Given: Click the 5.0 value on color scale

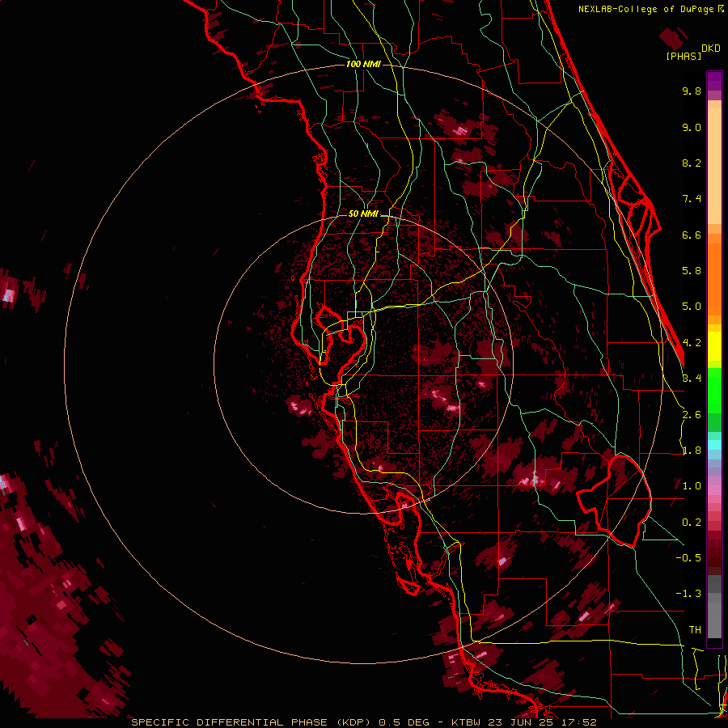Looking at the screenshot, I should [692, 307].
